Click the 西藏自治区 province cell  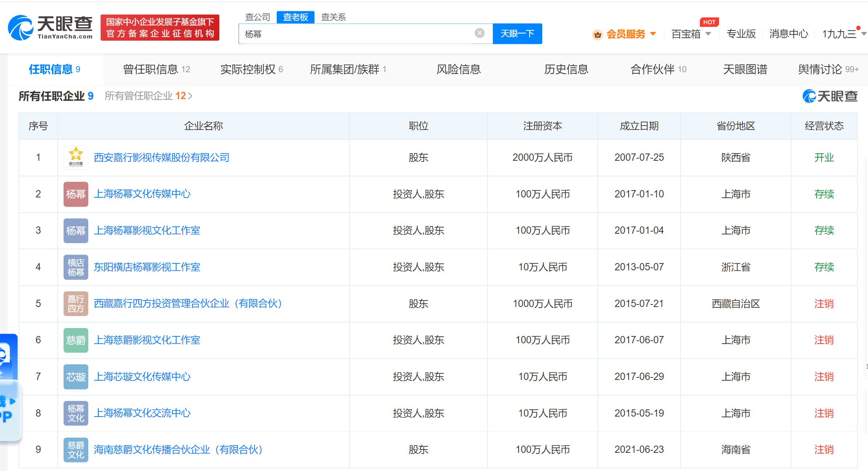(736, 304)
